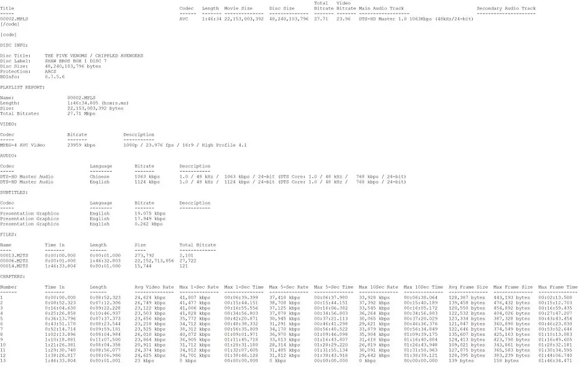588x367 pixels.
Task: Select the BDInfo version 0.7.5.6 value
Action: (55, 76)
